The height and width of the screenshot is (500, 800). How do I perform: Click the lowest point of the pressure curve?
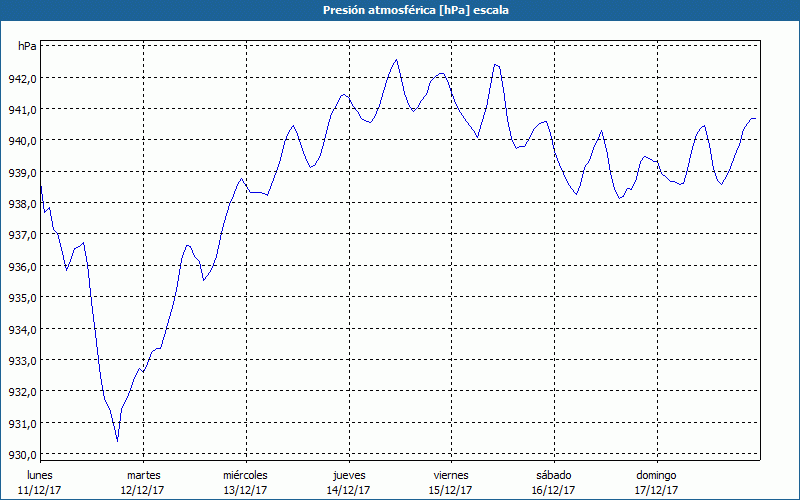point(117,441)
